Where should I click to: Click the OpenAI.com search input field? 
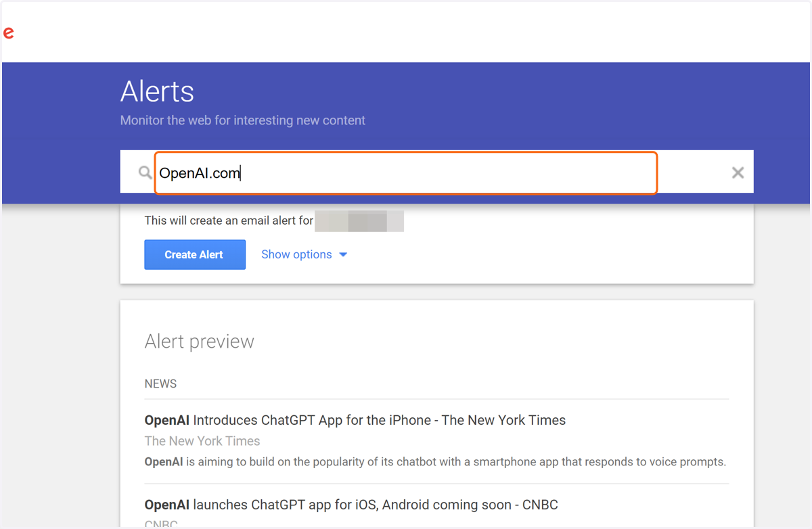(406, 173)
